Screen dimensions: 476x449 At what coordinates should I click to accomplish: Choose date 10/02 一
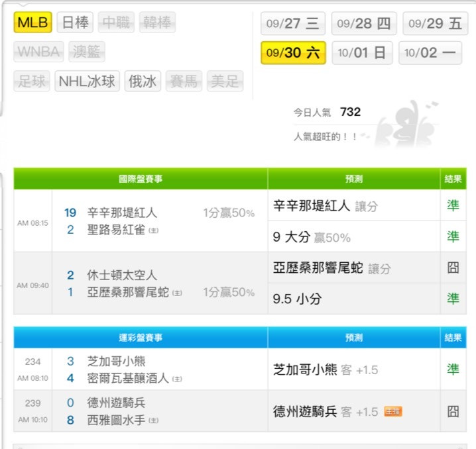tap(430, 53)
